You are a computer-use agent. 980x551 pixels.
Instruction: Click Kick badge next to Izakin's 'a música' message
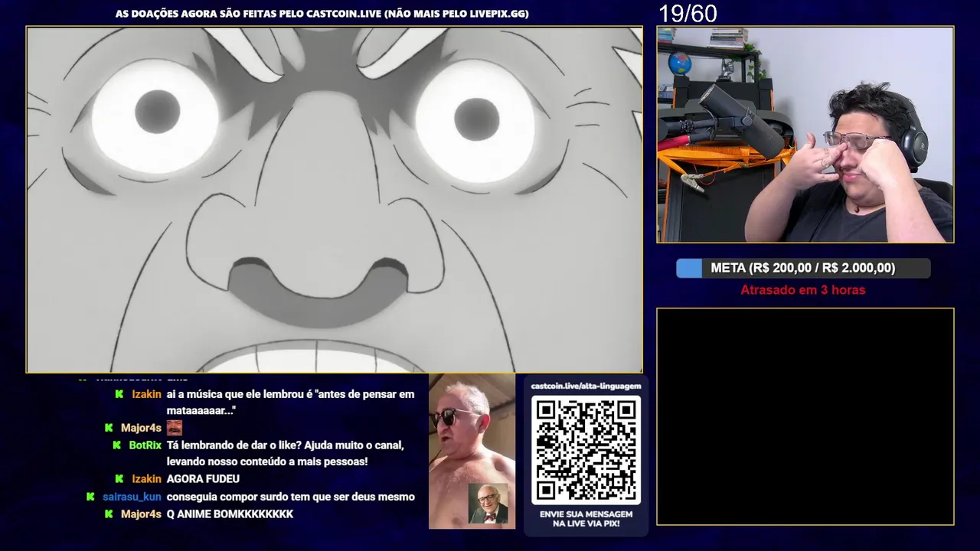[x=119, y=394]
